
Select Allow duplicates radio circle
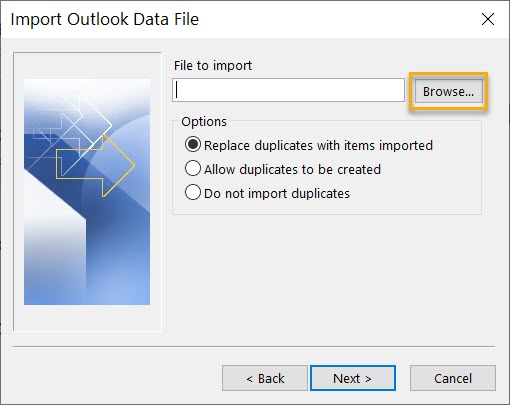193,169
